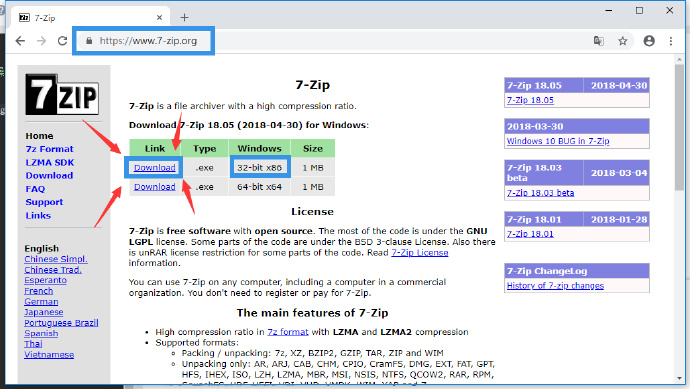Bookmark this page with the star icon

[622, 41]
